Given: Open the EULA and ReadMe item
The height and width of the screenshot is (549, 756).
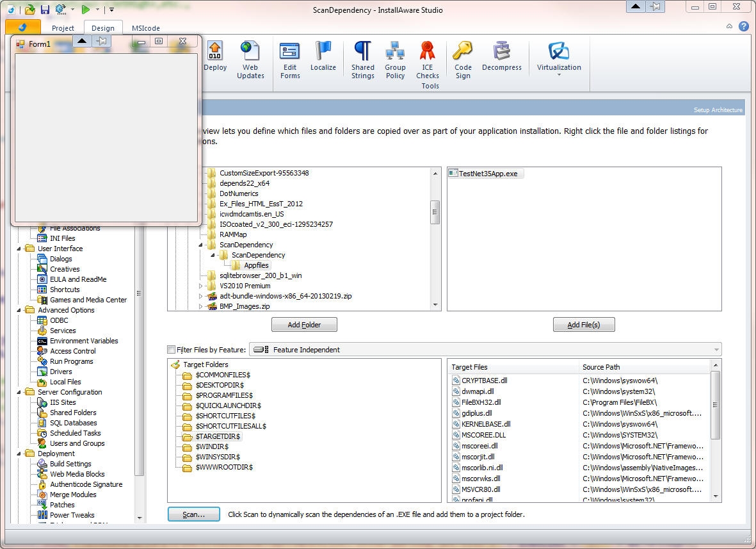Looking at the screenshot, I should click(x=78, y=279).
